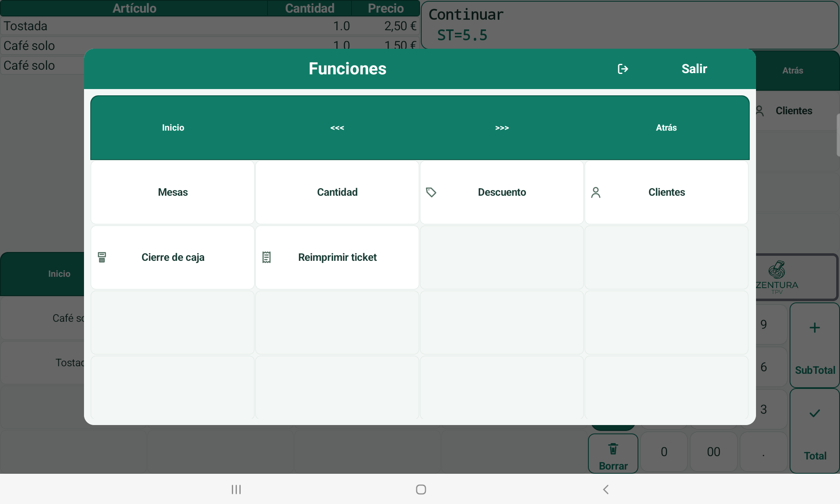Click the tag icon on Descuento

tap(431, 192)
